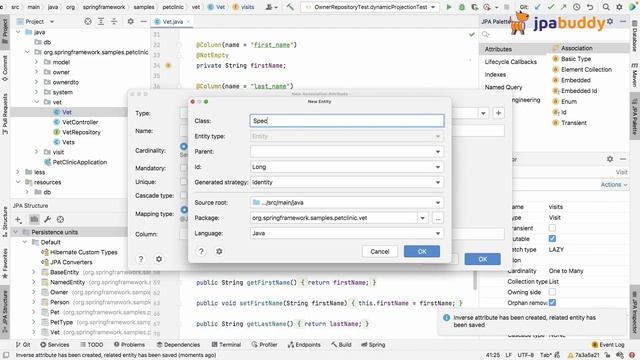
Task: Run the selected test configuration
Action: pyautogui.click(x=449, y=7)
